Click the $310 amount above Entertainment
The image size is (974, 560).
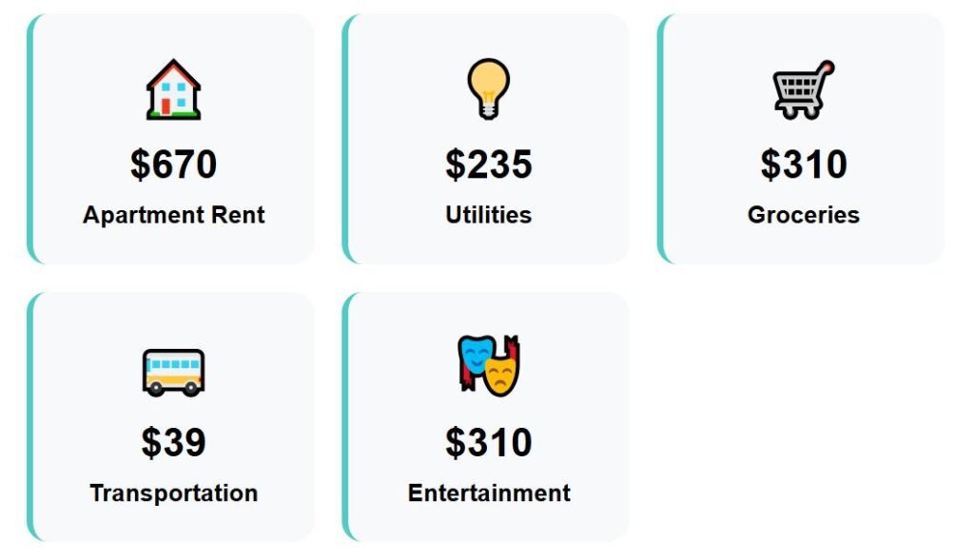coord(488,443)
